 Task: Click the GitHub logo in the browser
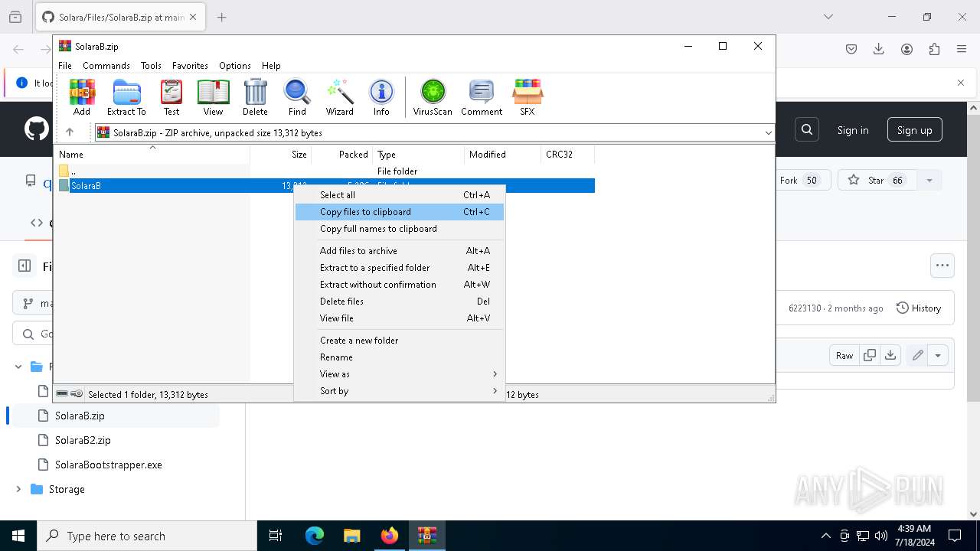coord(36,129)
